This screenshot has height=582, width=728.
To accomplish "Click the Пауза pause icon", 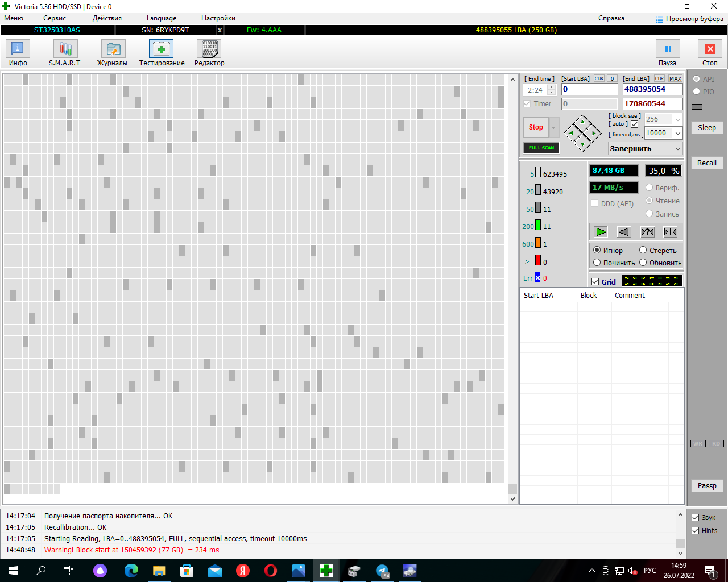I will 668,49.
